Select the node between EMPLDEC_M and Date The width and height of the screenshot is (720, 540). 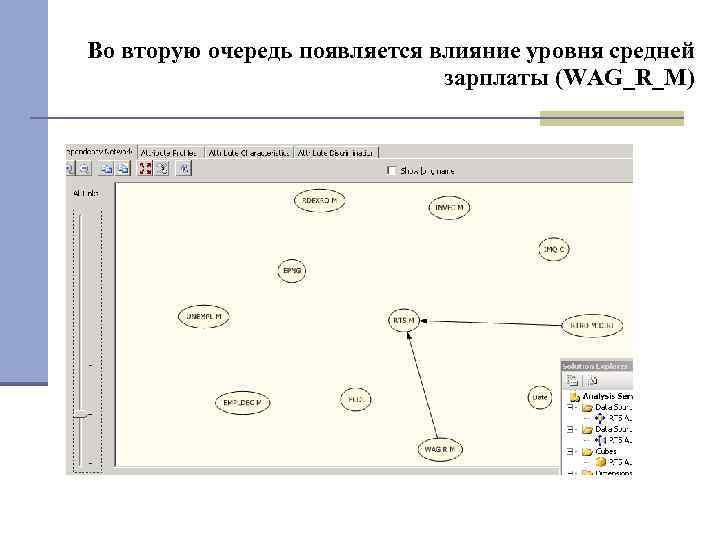[x=355, y=399]
